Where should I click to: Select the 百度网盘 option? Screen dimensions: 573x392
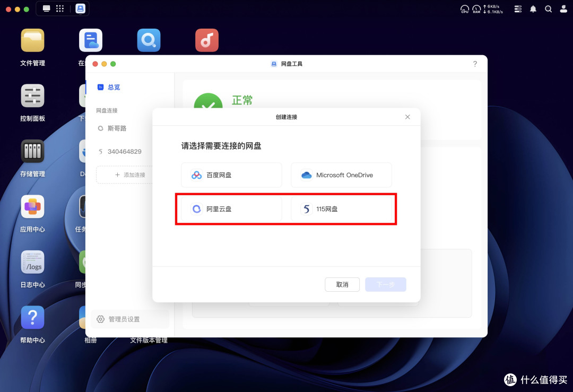click(x=231, y=175)
